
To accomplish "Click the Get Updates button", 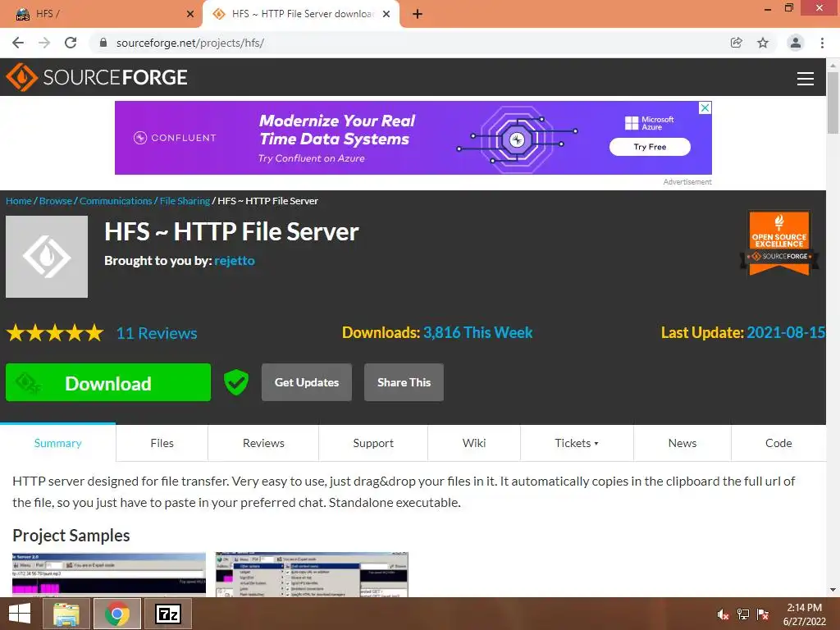I will coord(307,382).
